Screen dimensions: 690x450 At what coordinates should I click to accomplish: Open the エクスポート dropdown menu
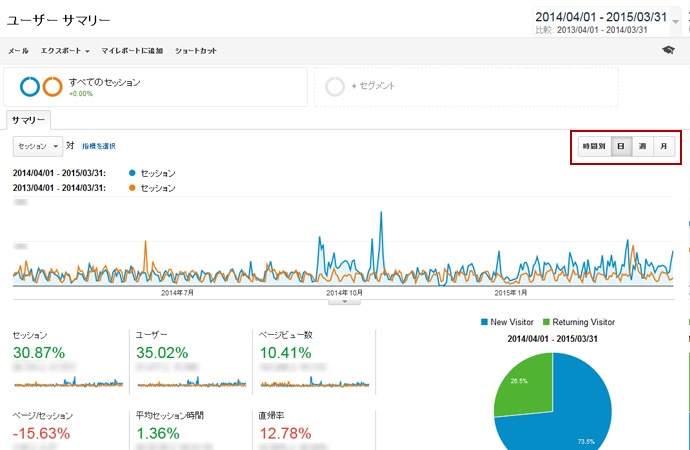pos(65,51)
